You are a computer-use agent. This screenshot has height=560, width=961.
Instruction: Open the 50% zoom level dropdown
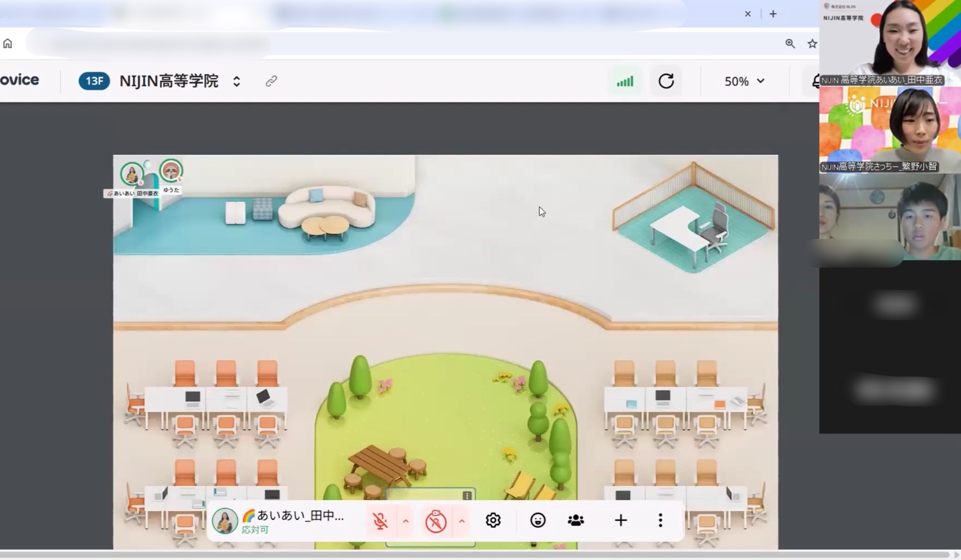coord(744,81)
